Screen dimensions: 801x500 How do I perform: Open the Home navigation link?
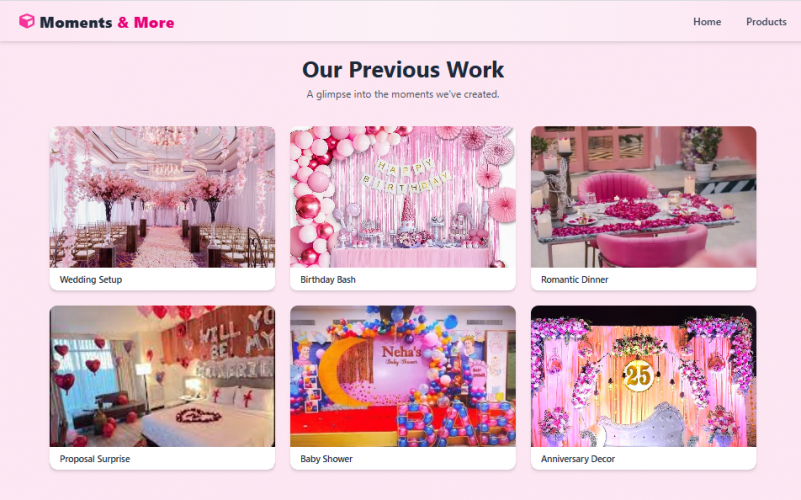(x=707, y=21)
